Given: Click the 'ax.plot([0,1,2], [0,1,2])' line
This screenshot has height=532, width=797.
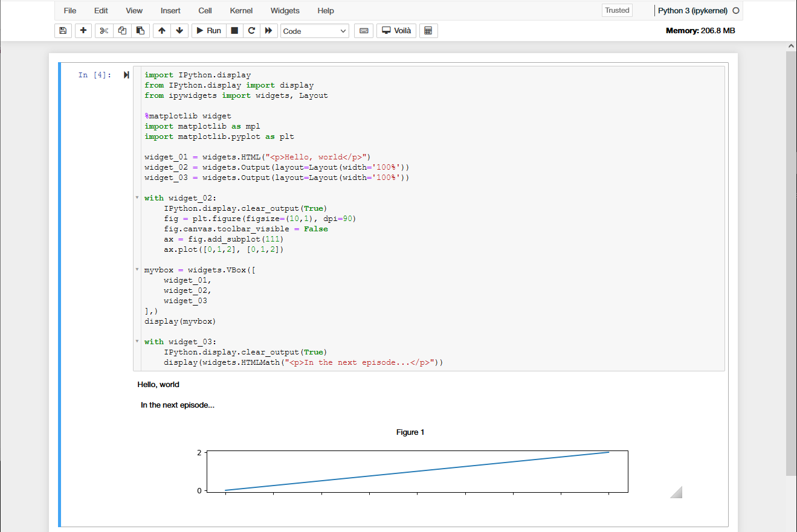Looking at the screenshot, I should [224, 249].
